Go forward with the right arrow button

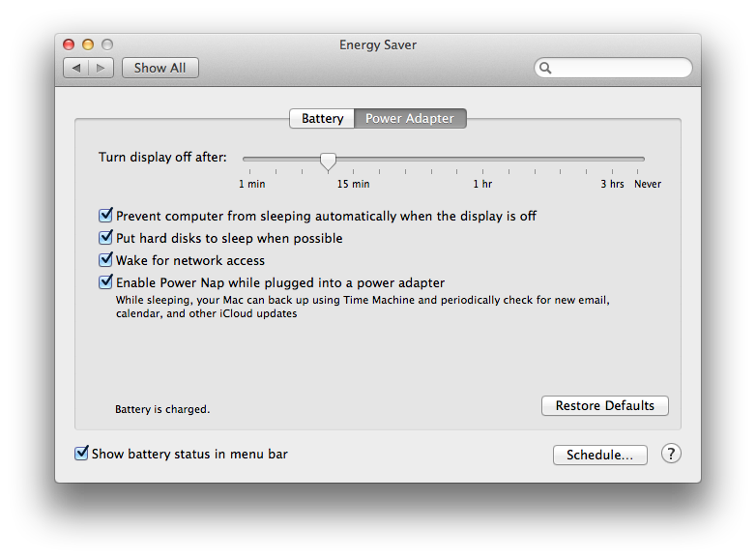tap(101, 68)
